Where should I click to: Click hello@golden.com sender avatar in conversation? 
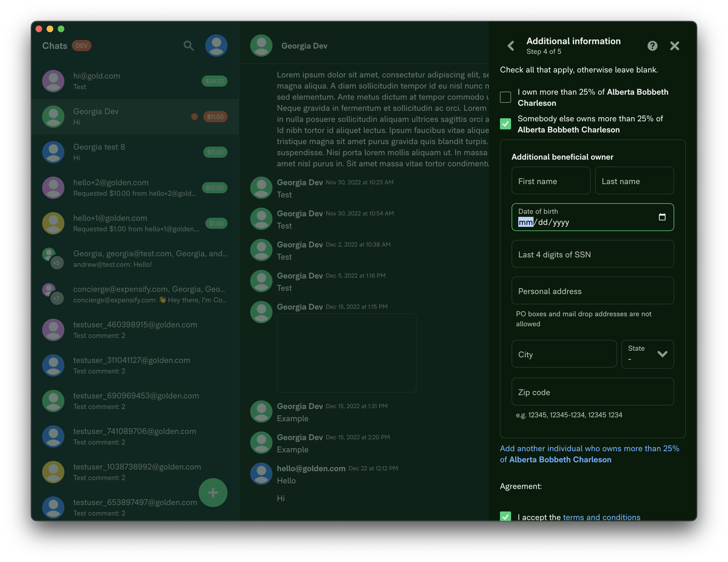(x=261, y=473)
